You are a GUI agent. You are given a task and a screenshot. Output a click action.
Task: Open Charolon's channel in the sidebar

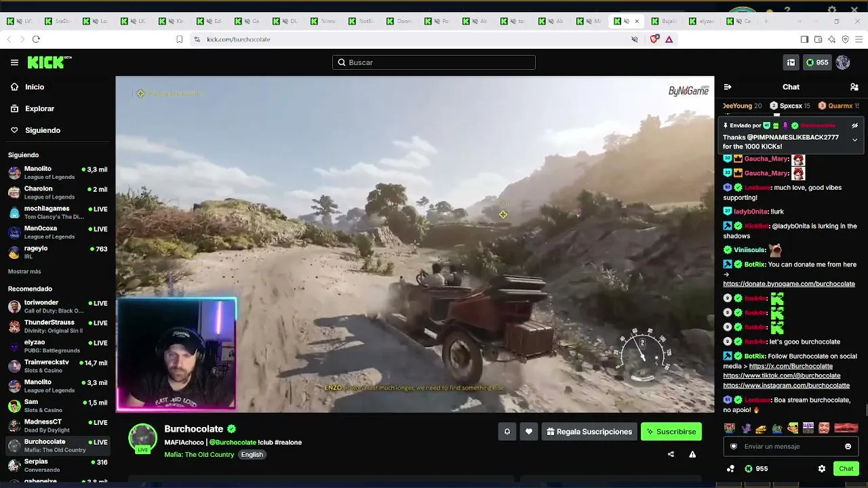coord(58,192)
